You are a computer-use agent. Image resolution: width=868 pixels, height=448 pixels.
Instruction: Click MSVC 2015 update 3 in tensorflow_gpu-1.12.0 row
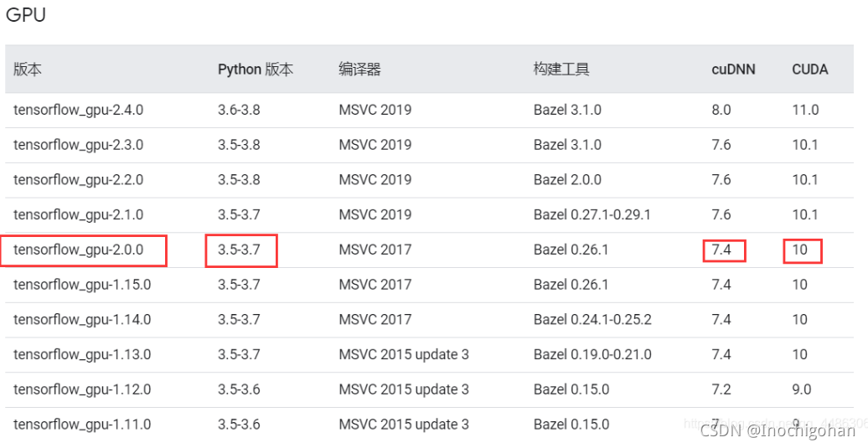click(x=404, y=389)
